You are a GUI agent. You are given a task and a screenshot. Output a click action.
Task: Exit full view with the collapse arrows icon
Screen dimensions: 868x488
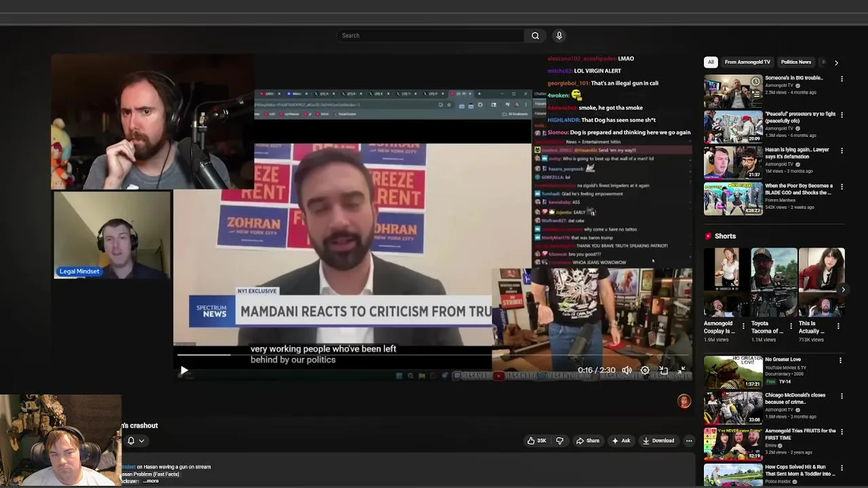682,371
